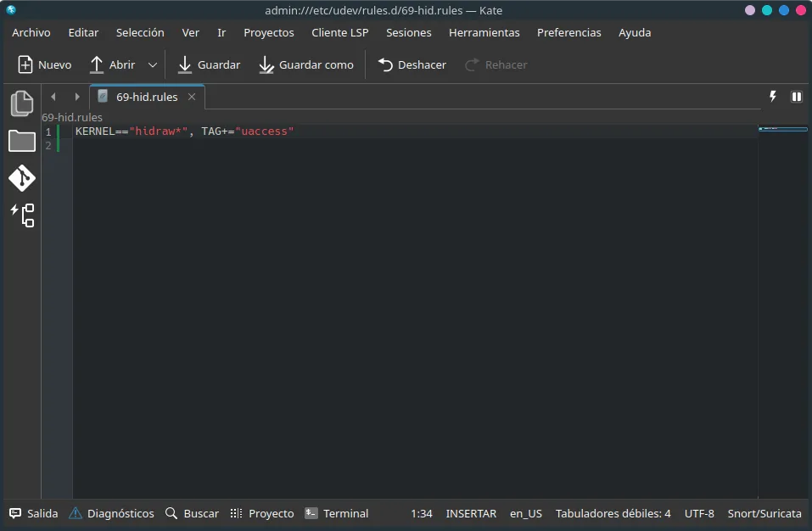Open the Sesiones menu

pos(409,32)
